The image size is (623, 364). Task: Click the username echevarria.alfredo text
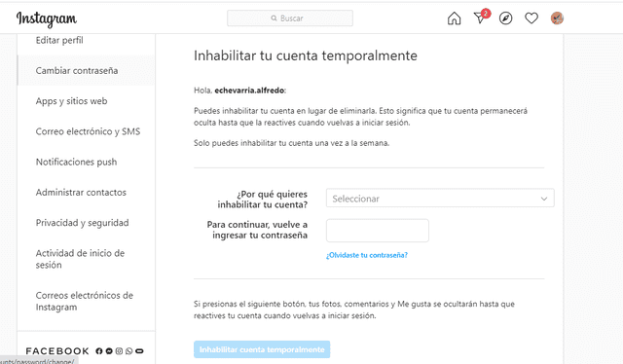249,91
